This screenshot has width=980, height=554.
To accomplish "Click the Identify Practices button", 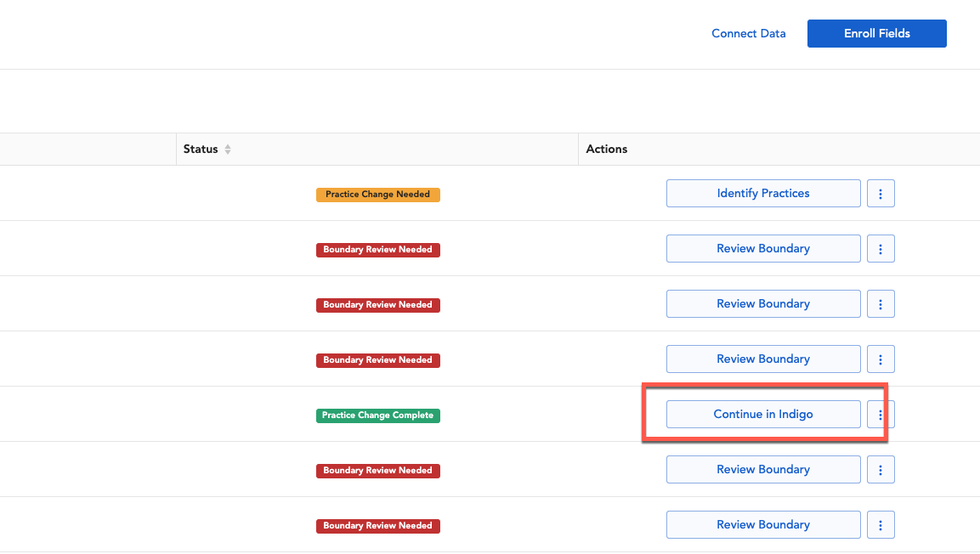I will coord(762,193).
